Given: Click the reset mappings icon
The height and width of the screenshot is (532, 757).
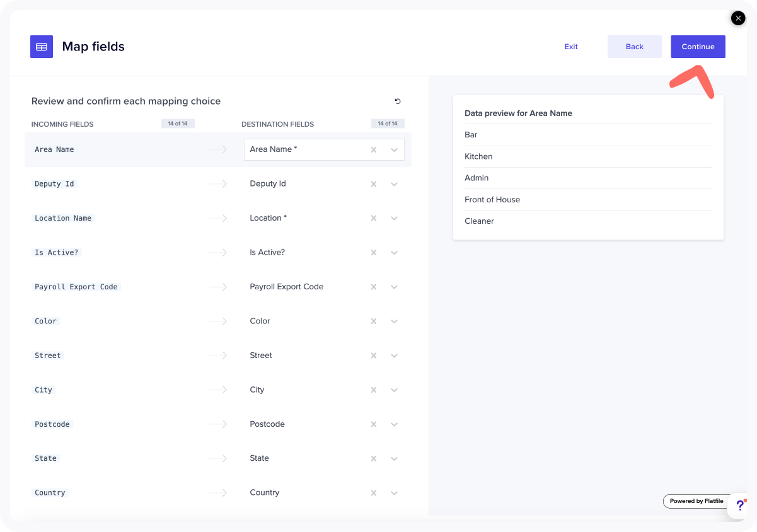Looking at the screenshot, I should (397, 101).
